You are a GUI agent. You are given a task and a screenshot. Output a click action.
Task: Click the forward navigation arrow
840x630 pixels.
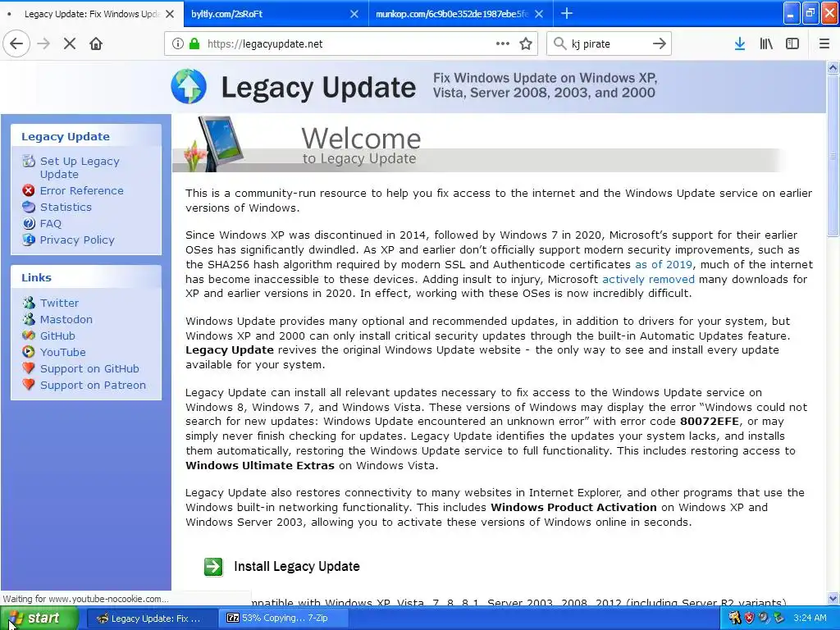click(x=43, y=44)
